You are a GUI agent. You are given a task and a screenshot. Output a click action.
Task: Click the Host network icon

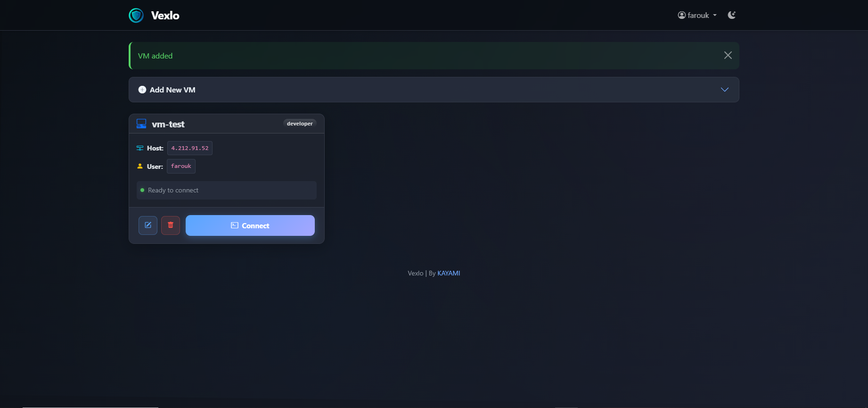tap(140, 148)
